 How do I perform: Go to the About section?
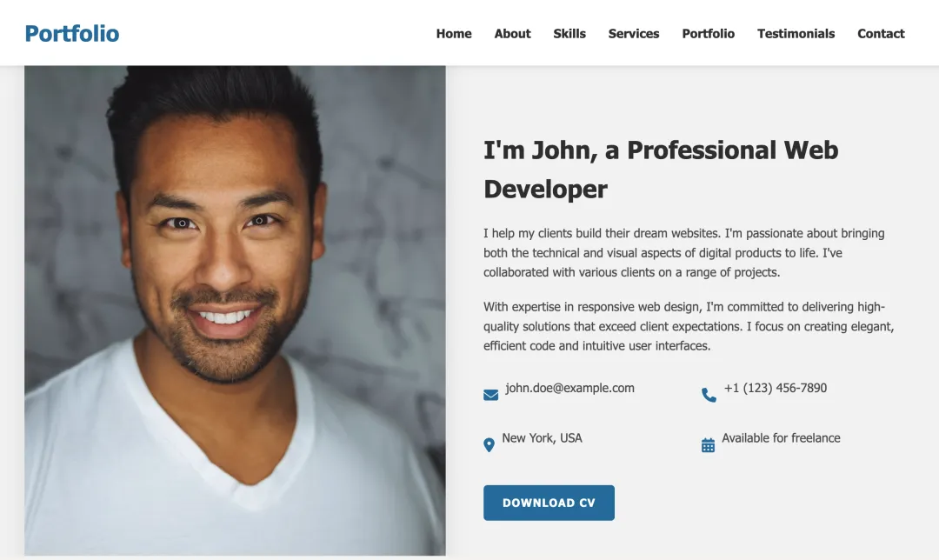[x=513, y=34]
